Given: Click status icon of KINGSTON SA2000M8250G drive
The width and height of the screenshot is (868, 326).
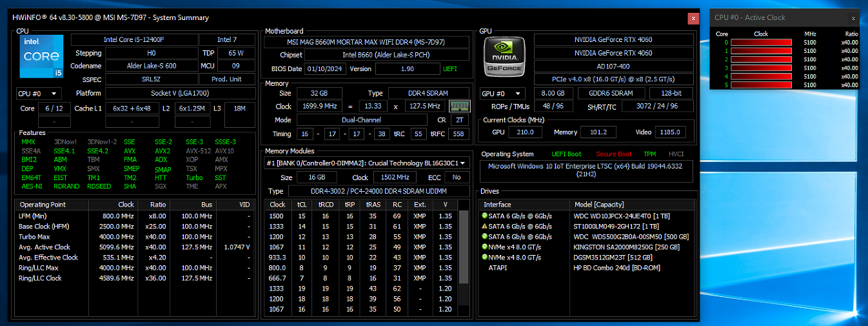Looking at the screenshot, I should pos(484,247).
